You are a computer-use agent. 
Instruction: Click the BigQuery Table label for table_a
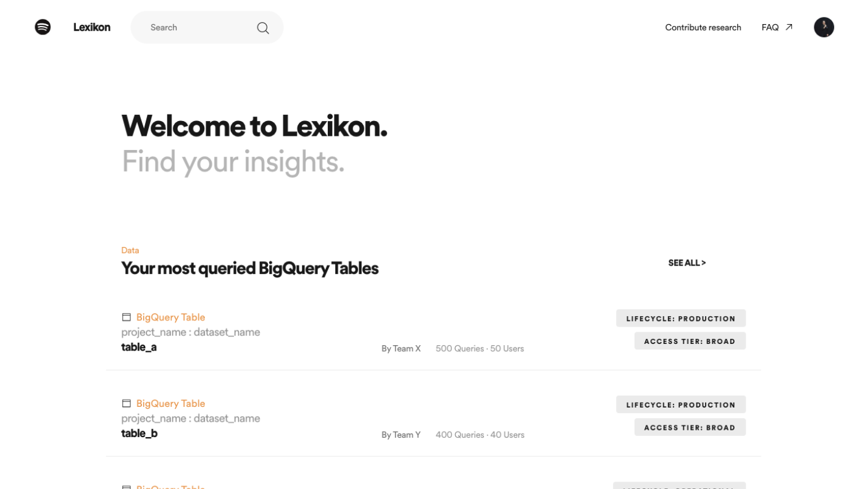coord(170,317)
